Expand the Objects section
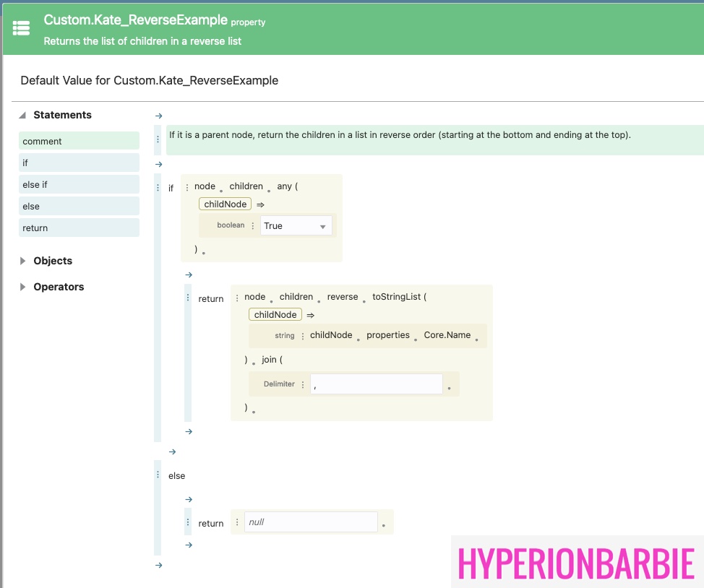Viewport: 704px width, 588px height. coord(22,261)
